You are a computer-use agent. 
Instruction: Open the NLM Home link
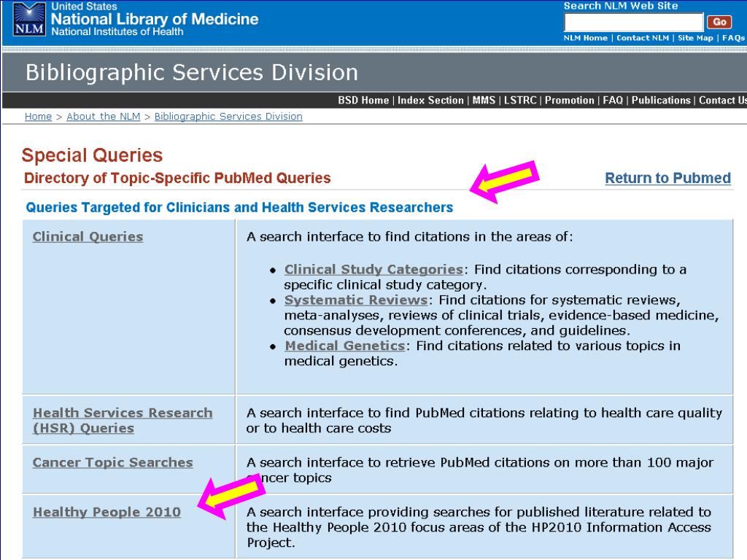pos(586,38)
